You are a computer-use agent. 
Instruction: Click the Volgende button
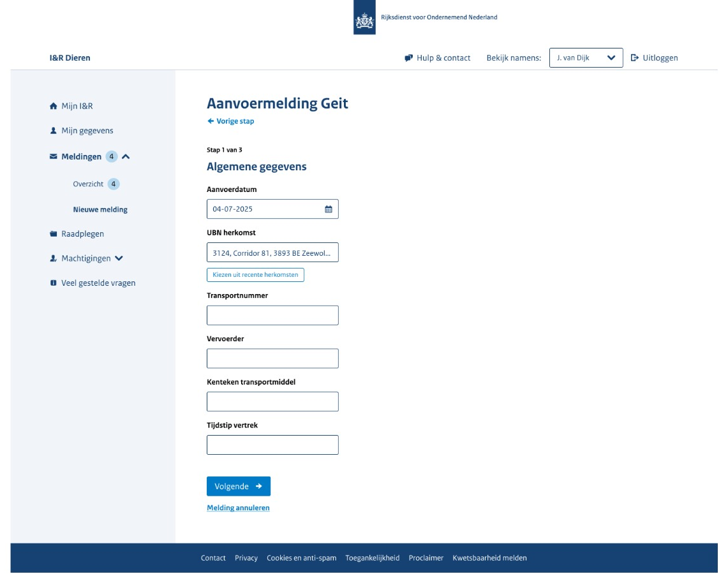tap(239, 486)
